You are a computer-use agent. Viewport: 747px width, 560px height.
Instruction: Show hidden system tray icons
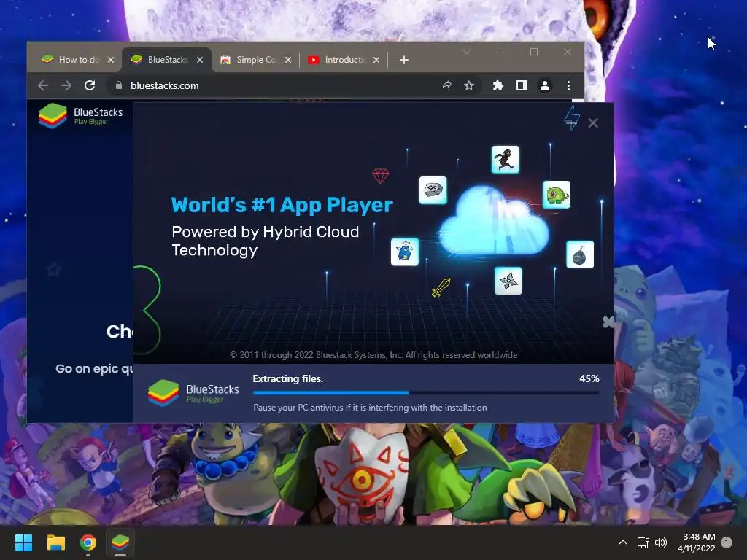pyautogui.click(x=623, y=542)
